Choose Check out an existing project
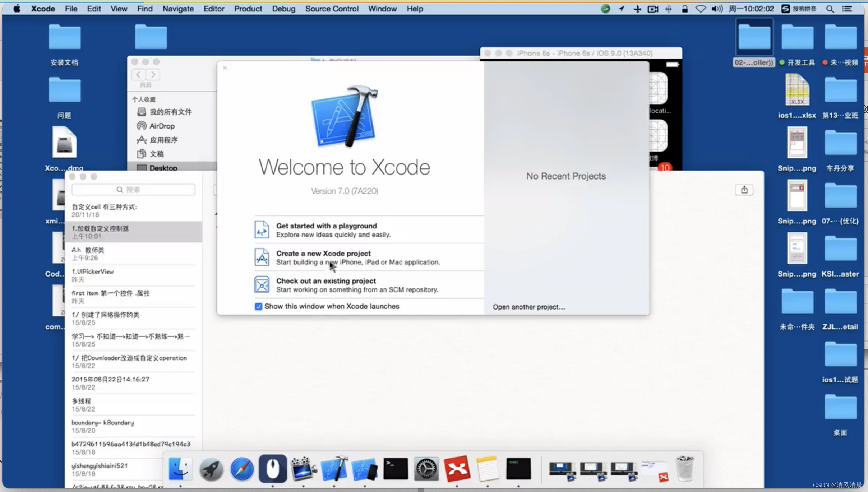868x492 pixels. (369, 285)
